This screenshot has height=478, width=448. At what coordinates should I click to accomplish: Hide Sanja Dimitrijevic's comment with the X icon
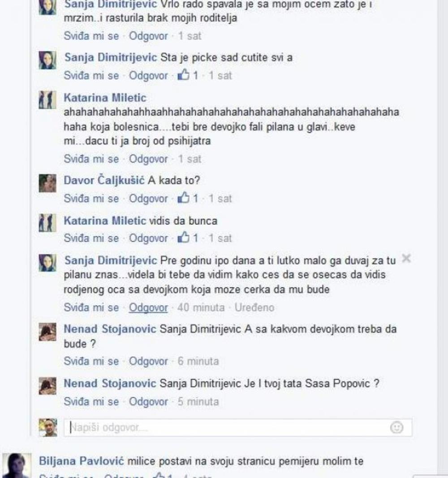(x=406, y=259)
